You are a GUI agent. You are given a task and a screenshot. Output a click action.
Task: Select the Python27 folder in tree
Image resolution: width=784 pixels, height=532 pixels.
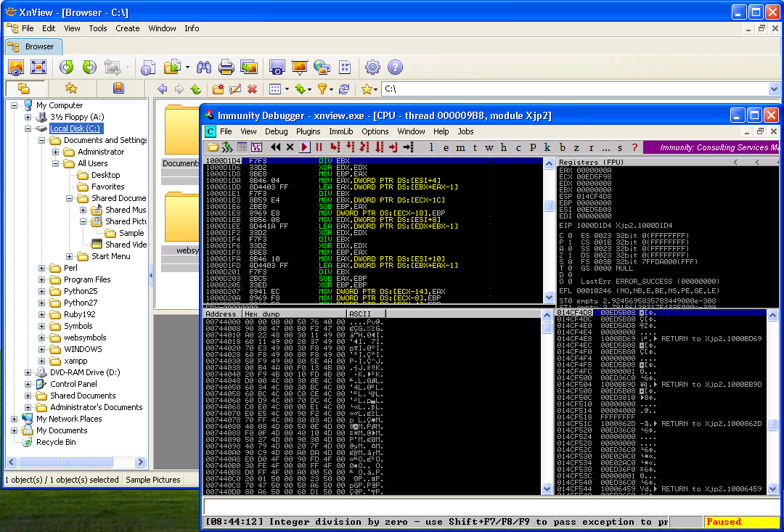tap(81, 303)
